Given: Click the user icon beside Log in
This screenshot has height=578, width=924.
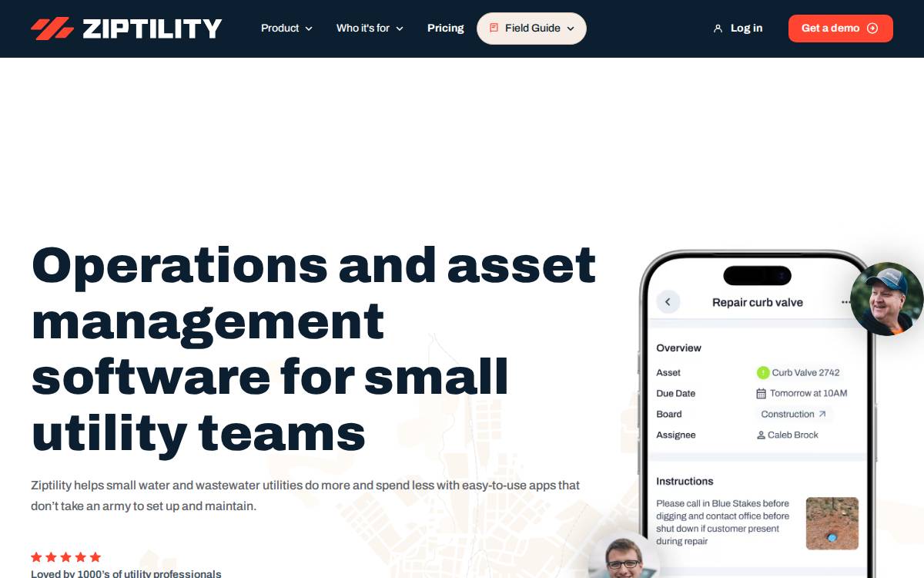Looking at the screenshot, I should coord(718,29).
